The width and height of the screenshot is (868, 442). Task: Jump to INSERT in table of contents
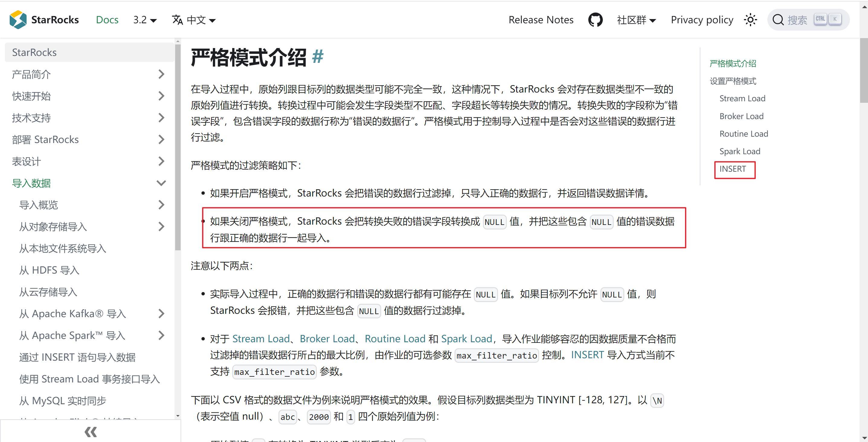[732, 169]
